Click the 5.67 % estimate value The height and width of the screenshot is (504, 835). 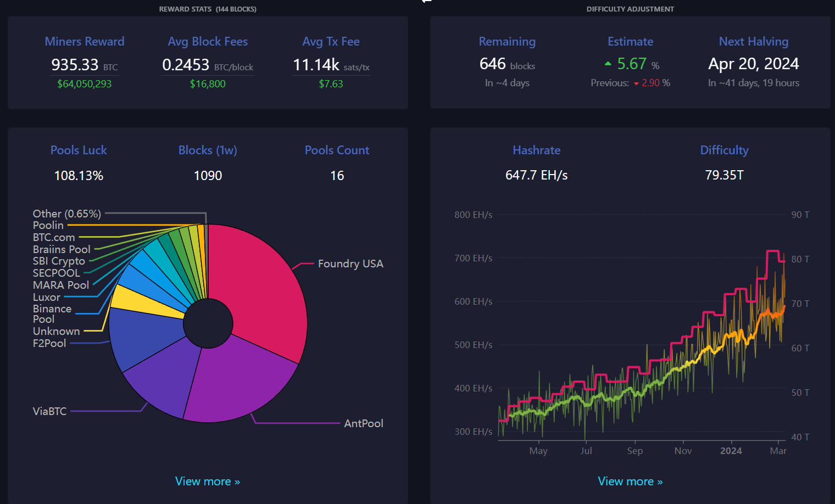pyautogui.click(x=638, y=64)
